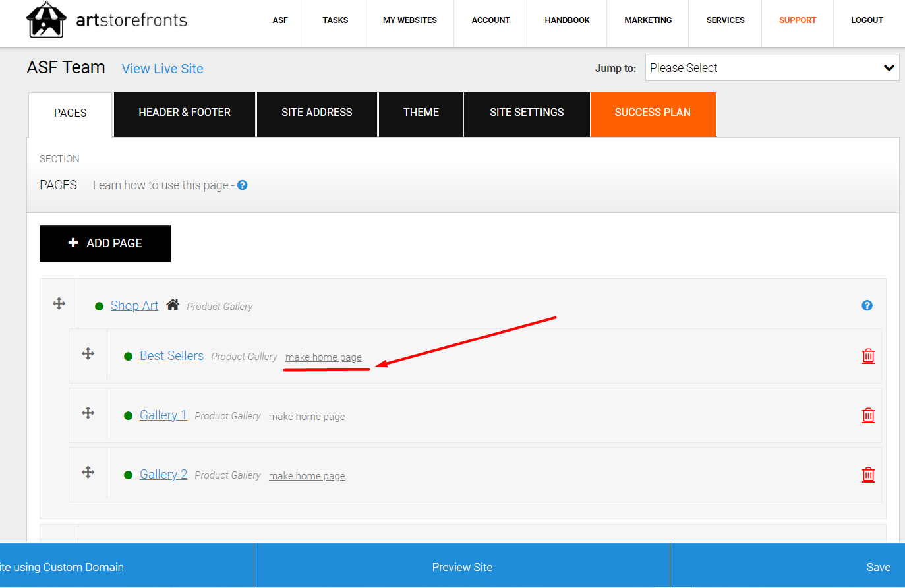
Task: Click the ADD PAGE button
Action: click(x=105, y=243)
